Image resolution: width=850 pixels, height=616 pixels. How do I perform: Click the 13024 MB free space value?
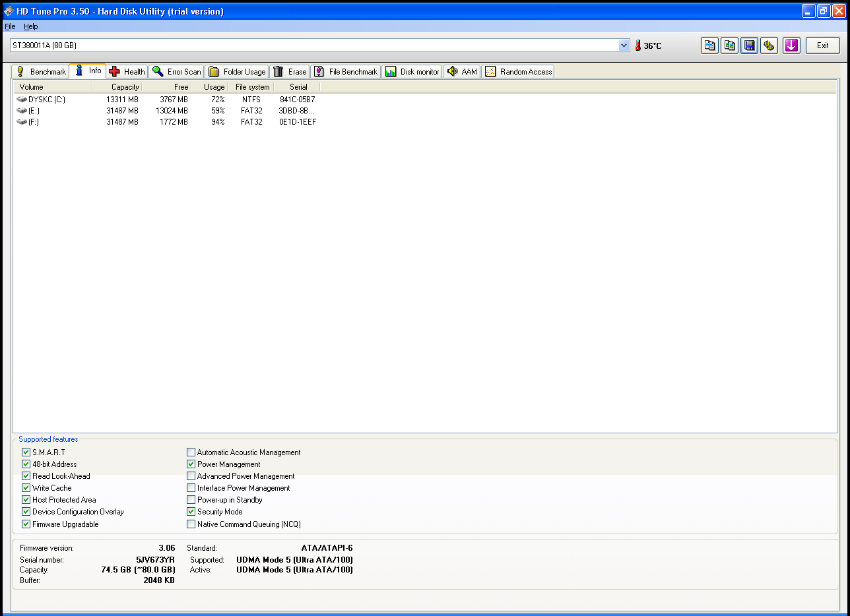(172, 111)
